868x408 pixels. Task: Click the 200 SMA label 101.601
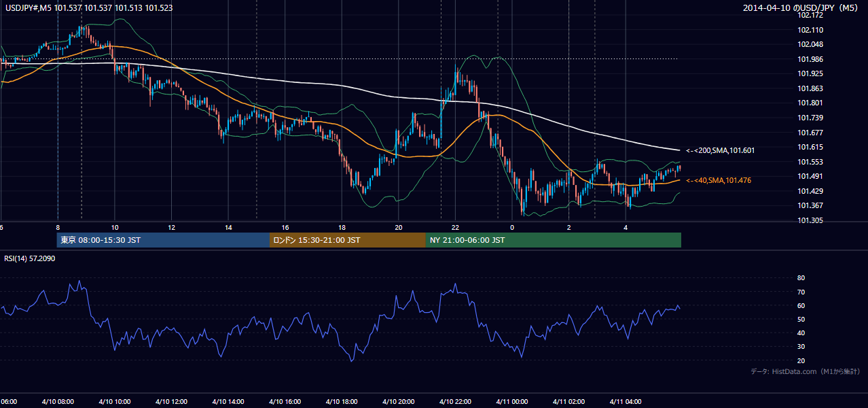click(x=721, y=150)
